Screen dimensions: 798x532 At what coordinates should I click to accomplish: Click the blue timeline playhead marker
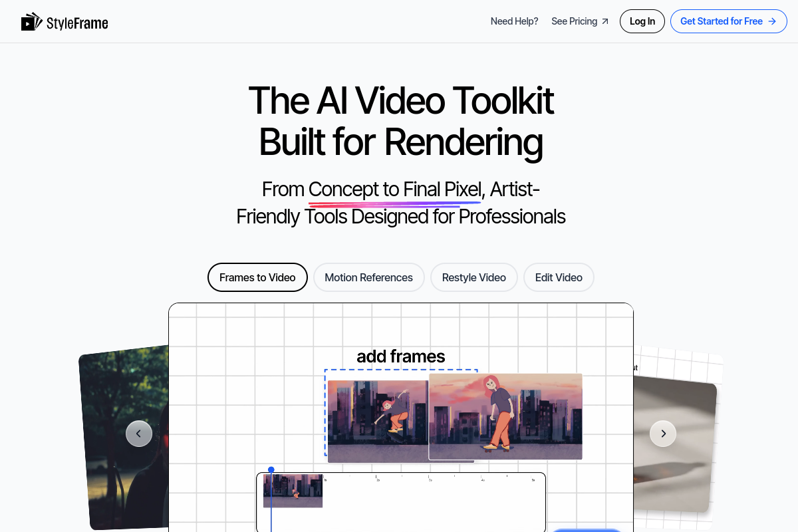point(271,470)
